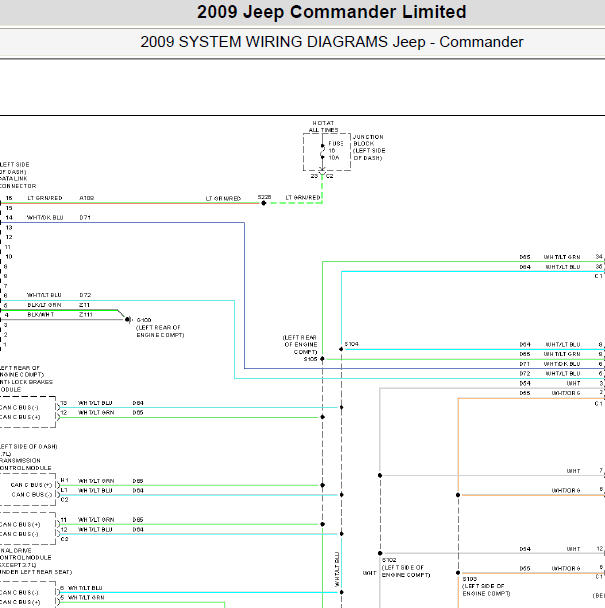Image resolution: width=605 pixels, height=608 pixels.
Task: Click the "ANTI-LOCK BRAKES MODULE" label
Action: coord(26,386)
